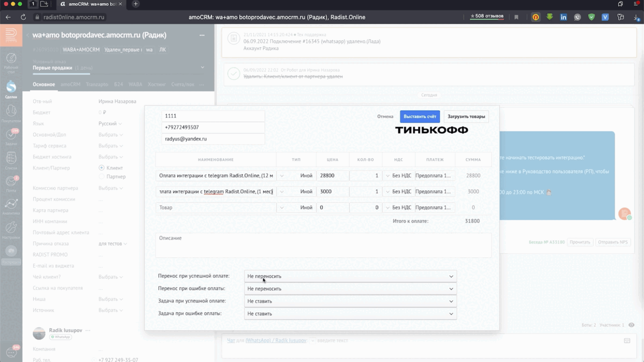Screen dimensions: 644x362
Task: Click price field 3000
Action: pos(333,191)
